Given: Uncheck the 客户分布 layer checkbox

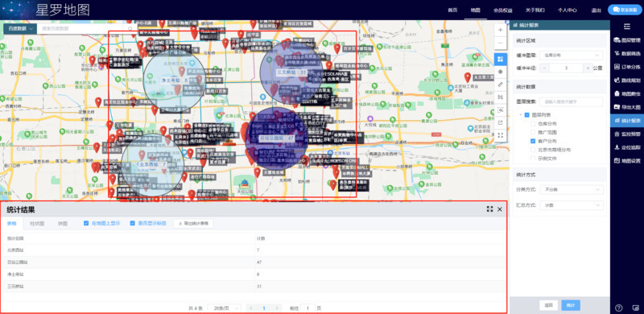Looking at the screenshot, I should coord(533,141).
